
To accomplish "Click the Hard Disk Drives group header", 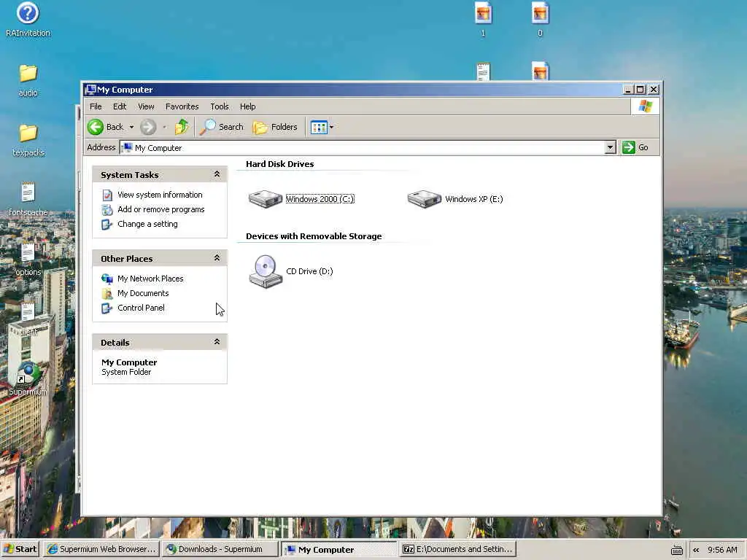I will tap(279, 164).
